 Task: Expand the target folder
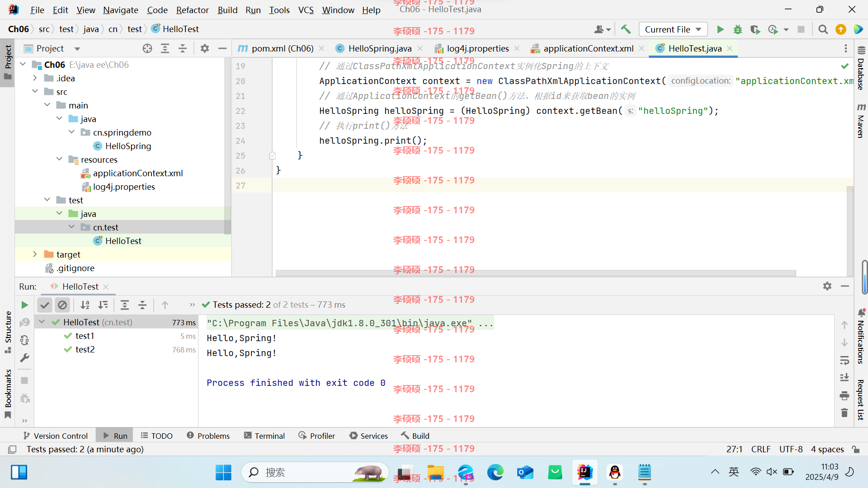point(35,254)
